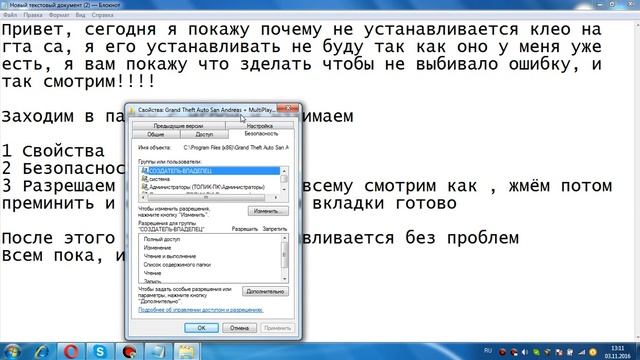Screen dimensions: 640x360
Task: Click the groups list horizontal scroll-right arrow
Action: (276, 198)
